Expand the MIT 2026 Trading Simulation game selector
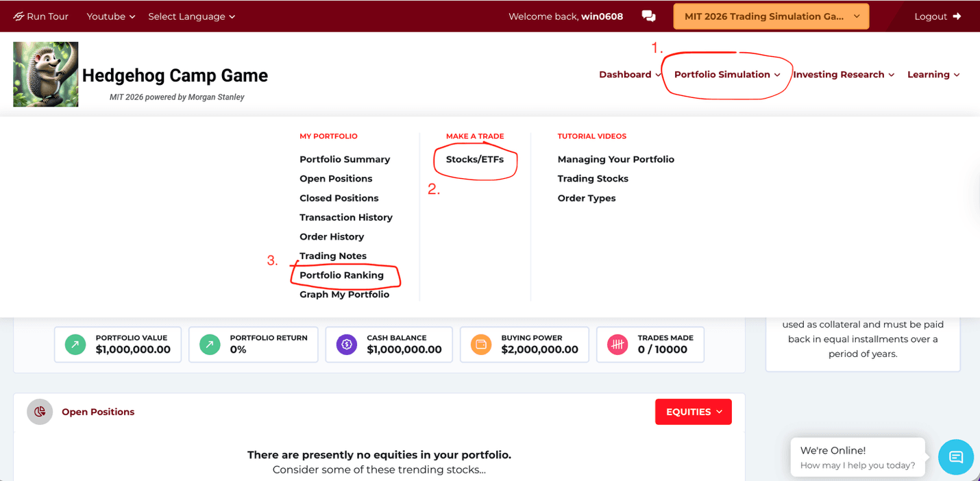This screenshot has height=481, width=980. point(771,16)
